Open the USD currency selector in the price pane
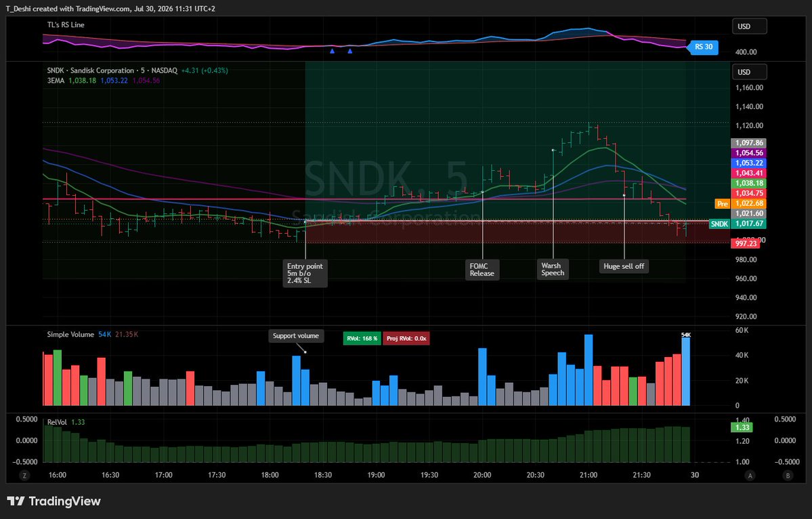Viewport: 812px width, 519px height. [749, 72]
